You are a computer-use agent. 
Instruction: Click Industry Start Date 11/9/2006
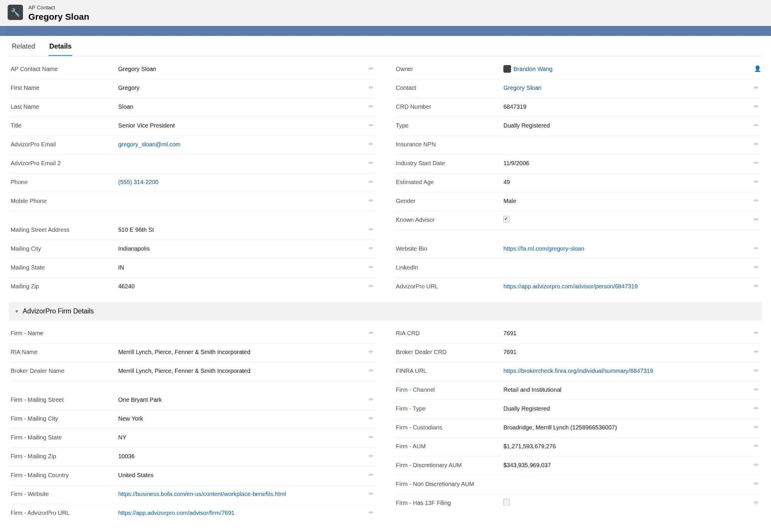(x=516, y=163)
